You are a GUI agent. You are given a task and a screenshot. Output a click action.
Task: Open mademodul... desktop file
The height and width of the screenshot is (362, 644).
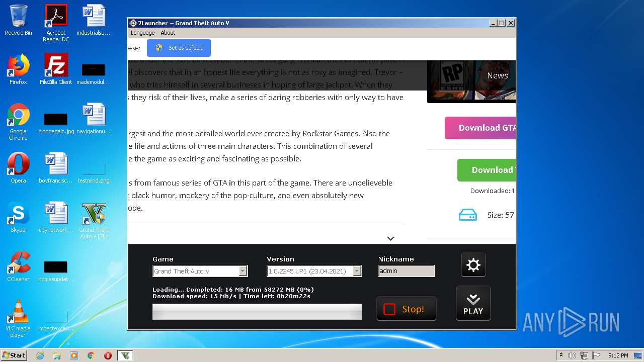click(x=94, y=73)
